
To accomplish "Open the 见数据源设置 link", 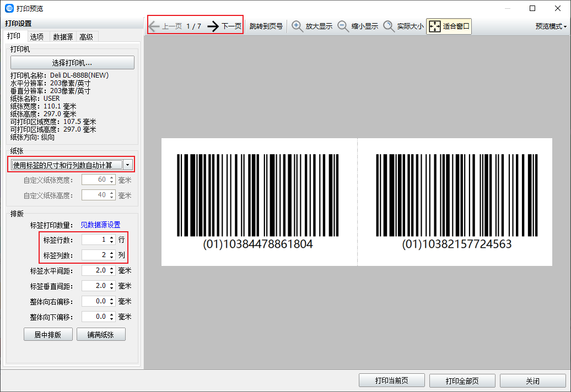I will (100, 225).
